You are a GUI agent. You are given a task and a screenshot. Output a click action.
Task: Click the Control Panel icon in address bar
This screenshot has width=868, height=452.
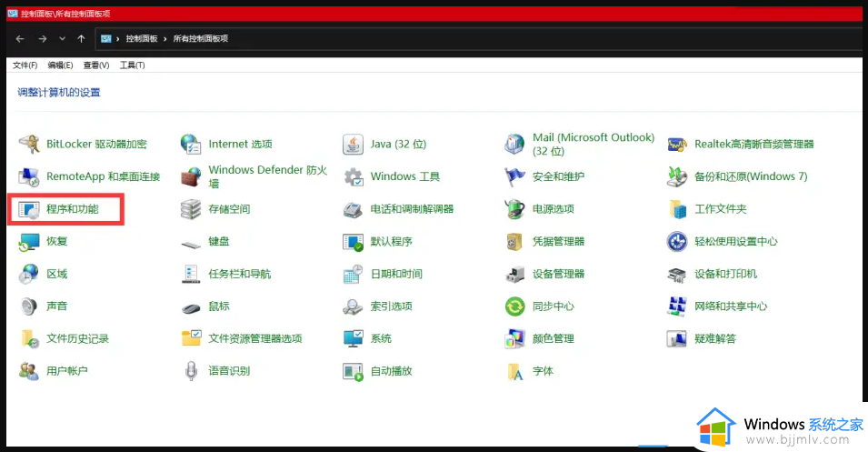point(106,39)
